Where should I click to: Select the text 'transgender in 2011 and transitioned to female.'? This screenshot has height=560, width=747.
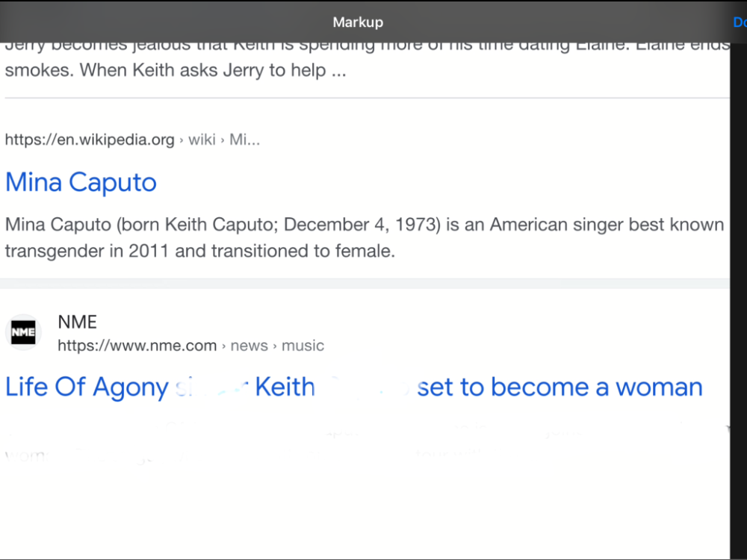[x=200, y=251]
